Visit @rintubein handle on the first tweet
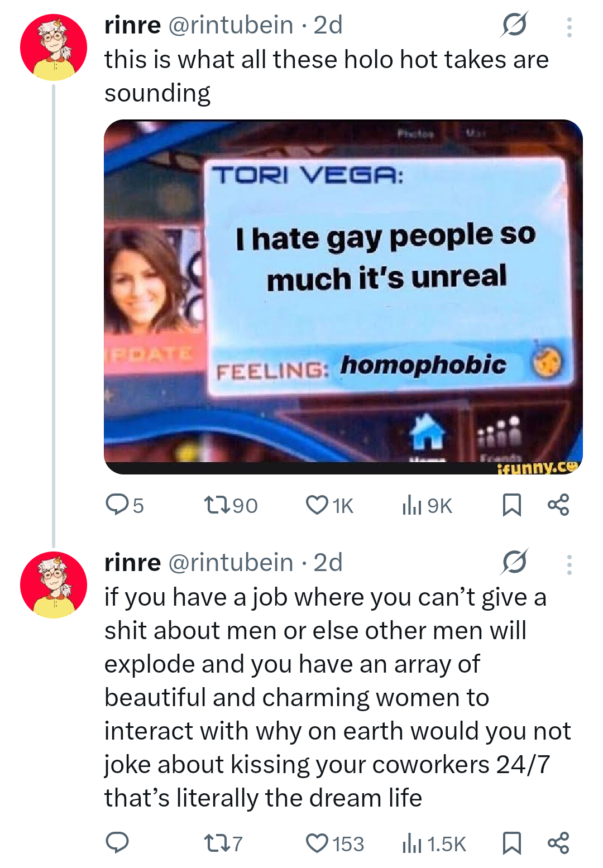This screenshot has height=868, width=603. point(231,25)
